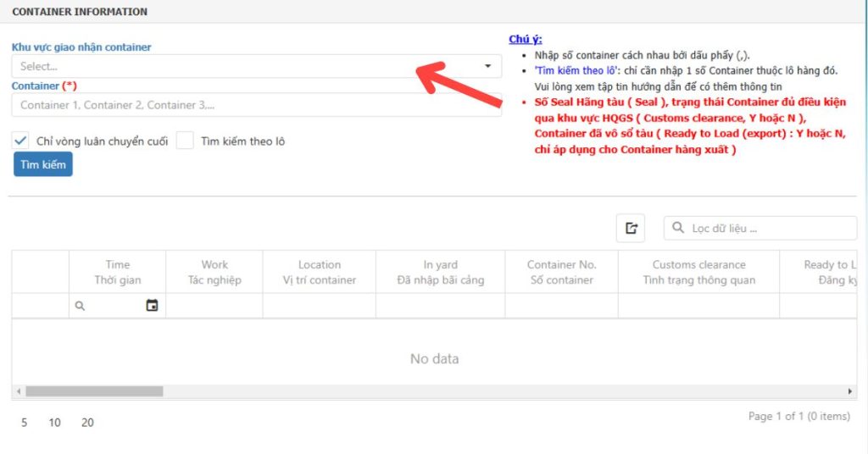
Task: Click the search icon in Time filter cell
Action: (80, 306)
